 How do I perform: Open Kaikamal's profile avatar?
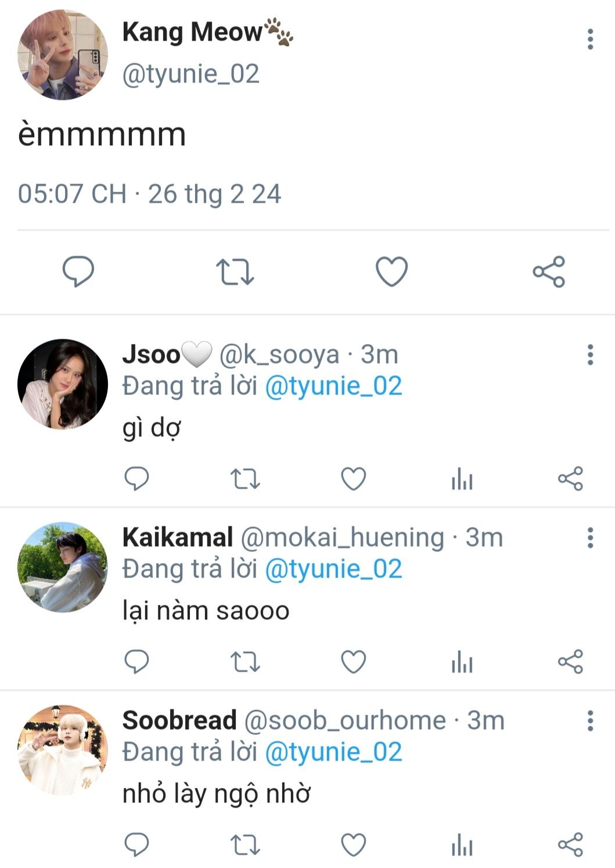point(63,567)
